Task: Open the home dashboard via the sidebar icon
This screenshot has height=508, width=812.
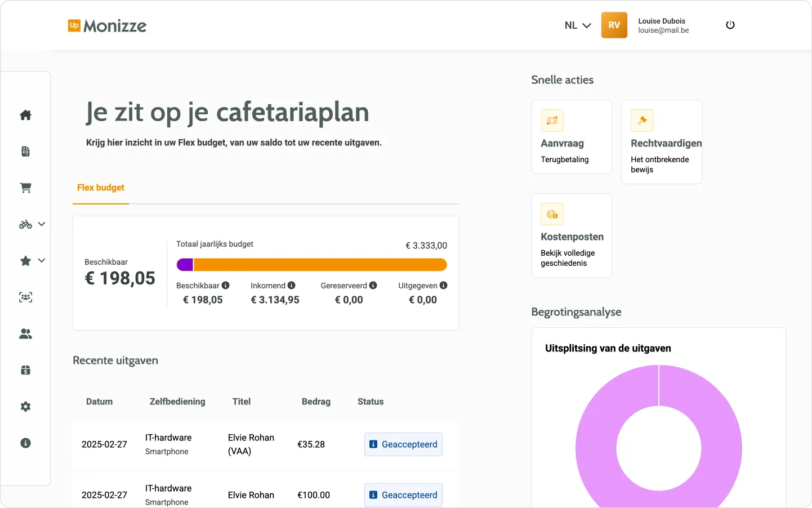Action: (x=25, y=115)
